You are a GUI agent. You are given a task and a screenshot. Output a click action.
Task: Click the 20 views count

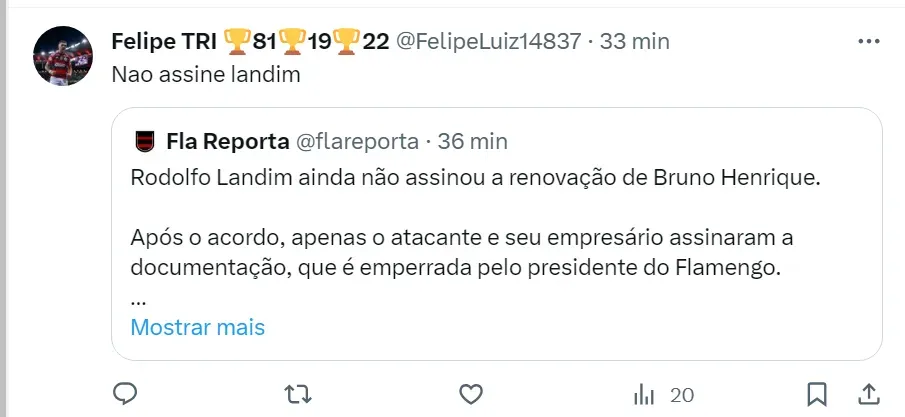coord(681,394)
